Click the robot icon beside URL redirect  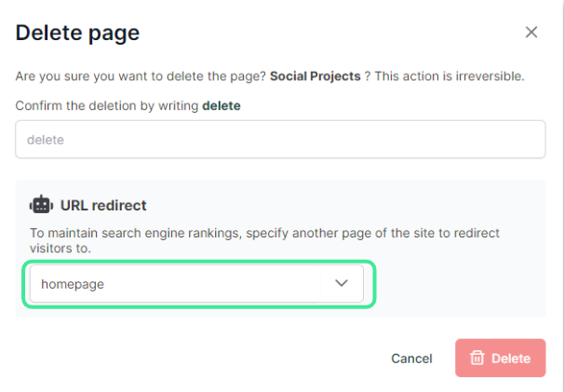41,205
